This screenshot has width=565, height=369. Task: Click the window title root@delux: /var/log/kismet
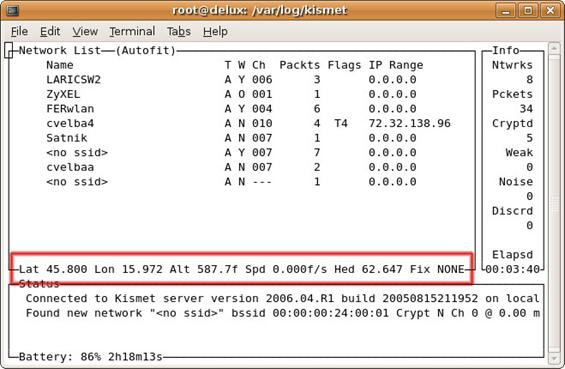coord(259,10)
